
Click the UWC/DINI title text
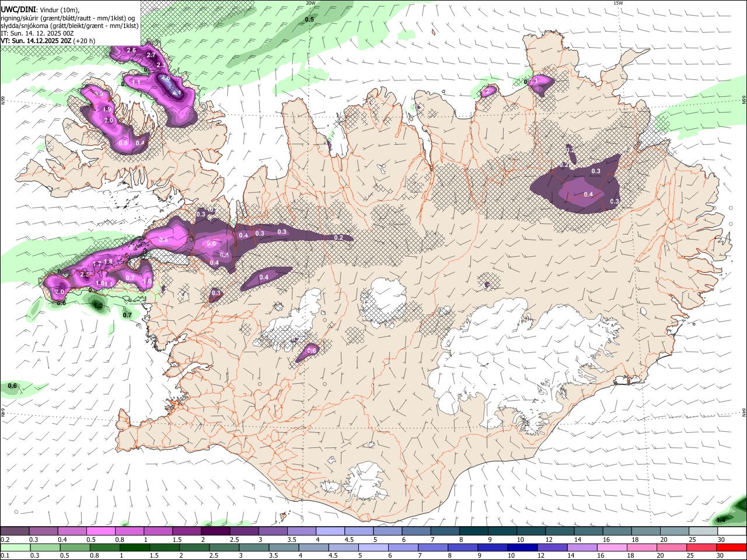(19, 9)
